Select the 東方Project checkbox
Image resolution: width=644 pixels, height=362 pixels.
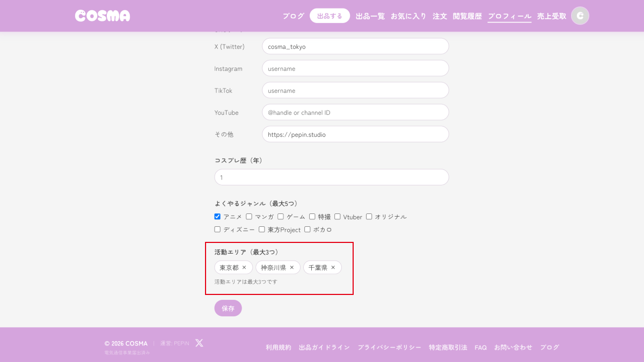coord(261,229)
